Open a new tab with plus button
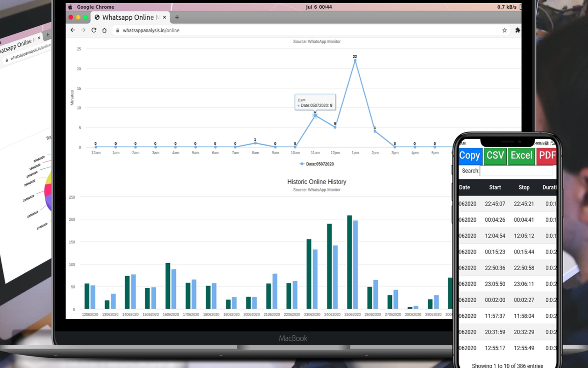The height and width of the screenshot is (368, 588). 177,17
